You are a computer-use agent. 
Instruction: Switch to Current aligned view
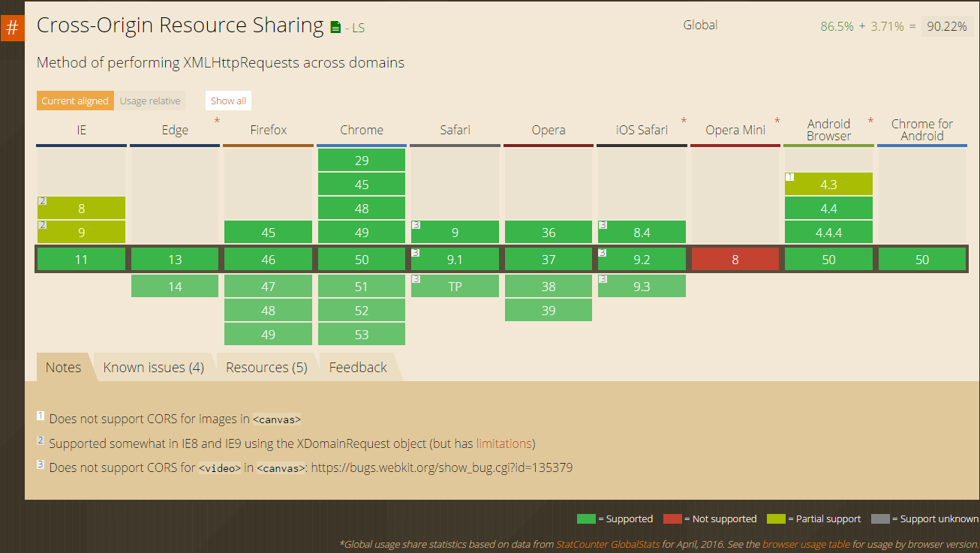tap(75, 101)
